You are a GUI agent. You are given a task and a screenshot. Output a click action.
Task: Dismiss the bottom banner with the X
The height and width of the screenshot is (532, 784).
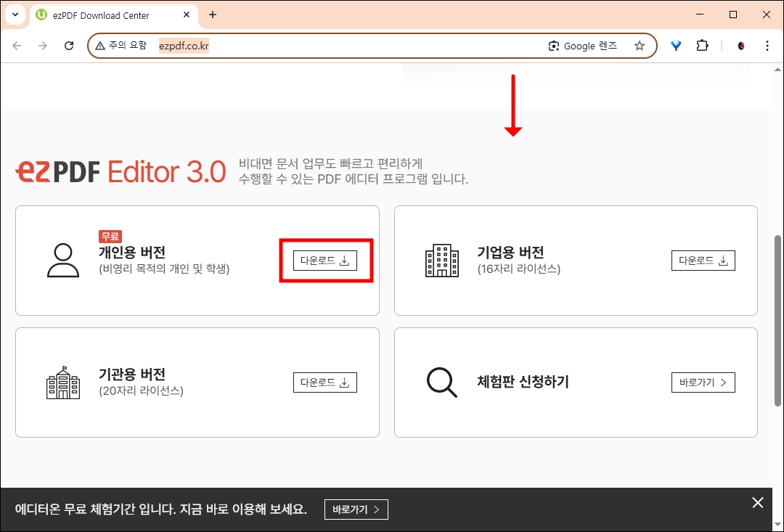(x=758, y=502)
